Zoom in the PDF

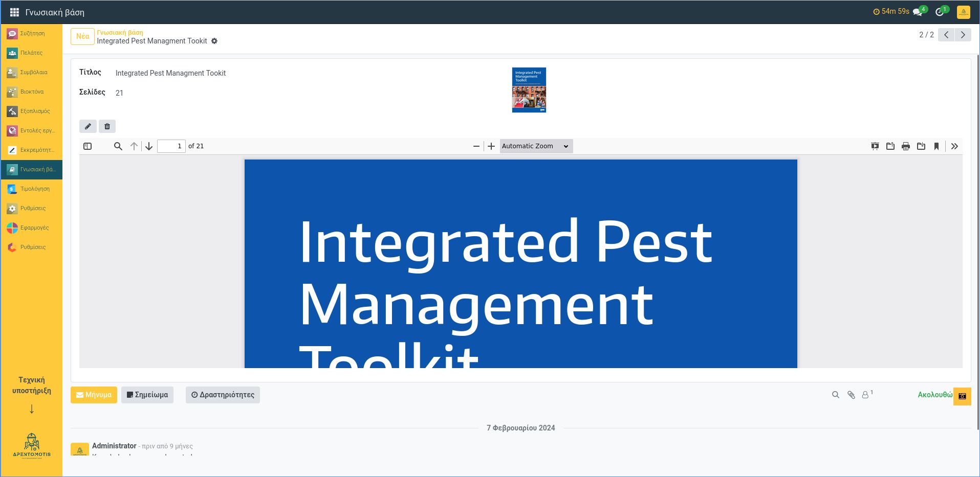coord(491,146)
